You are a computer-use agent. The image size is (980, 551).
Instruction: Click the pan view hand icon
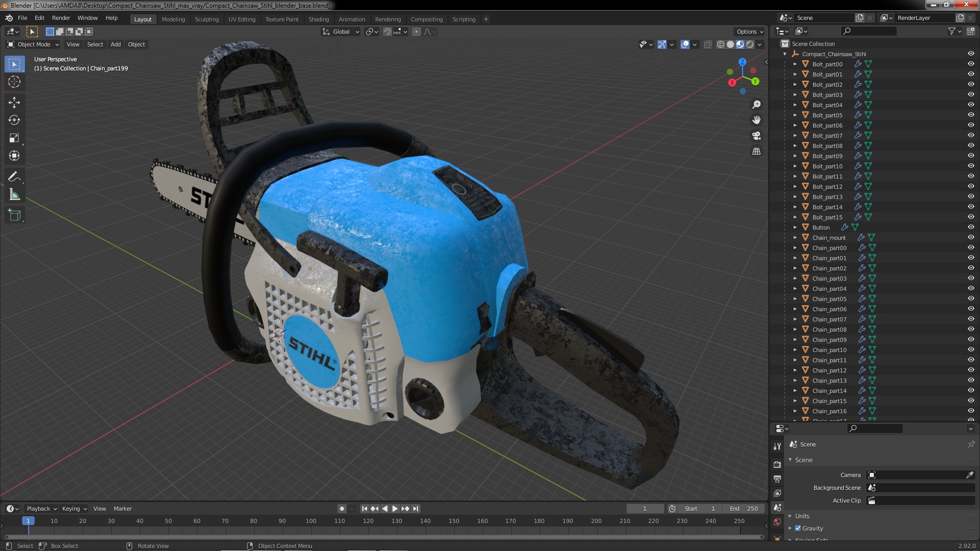click(x=756, y=120)
